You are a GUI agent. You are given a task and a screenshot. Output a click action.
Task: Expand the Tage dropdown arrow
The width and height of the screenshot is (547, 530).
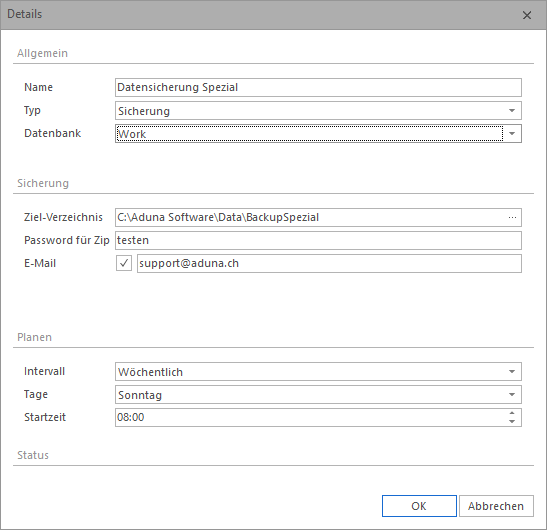(x=512, y=395)
